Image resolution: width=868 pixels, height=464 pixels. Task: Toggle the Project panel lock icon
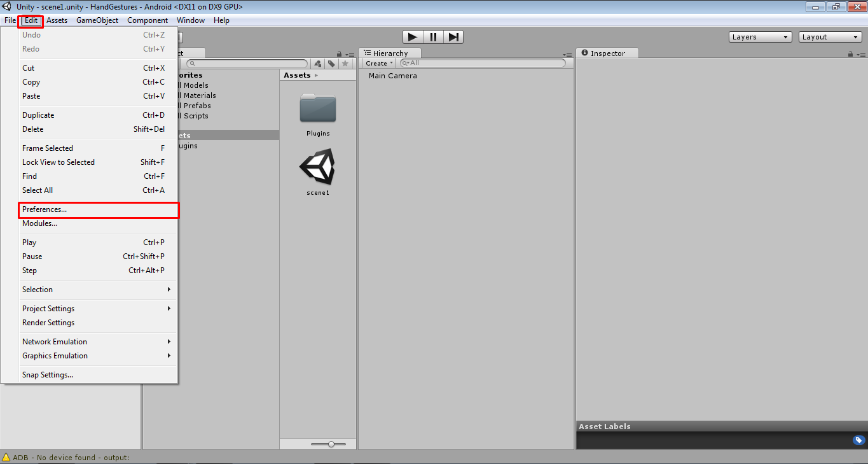(339, 54)
